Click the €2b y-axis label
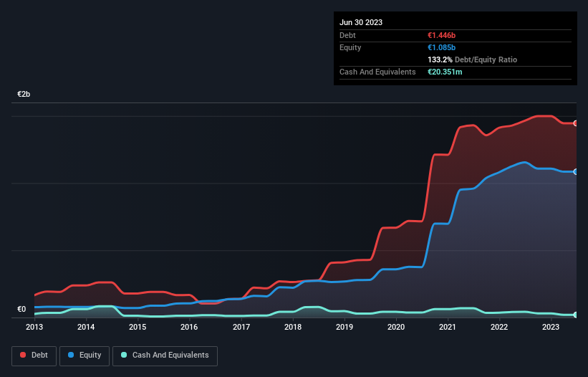The height and width of the screenshot is (377, 588). pos(24,94)
